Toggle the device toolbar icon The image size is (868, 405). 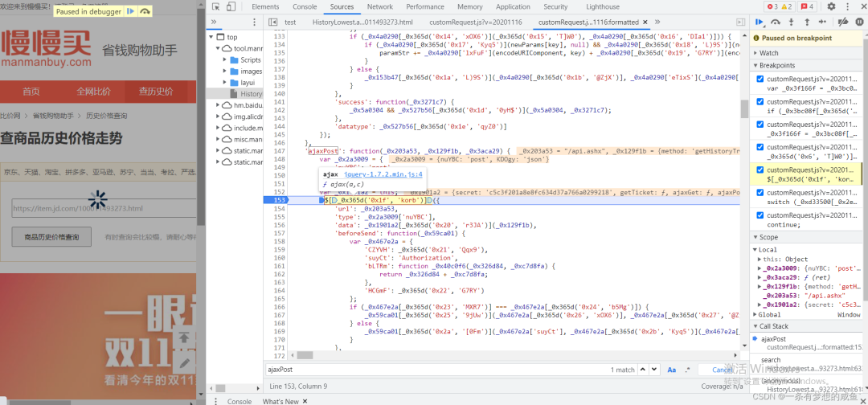233,6
